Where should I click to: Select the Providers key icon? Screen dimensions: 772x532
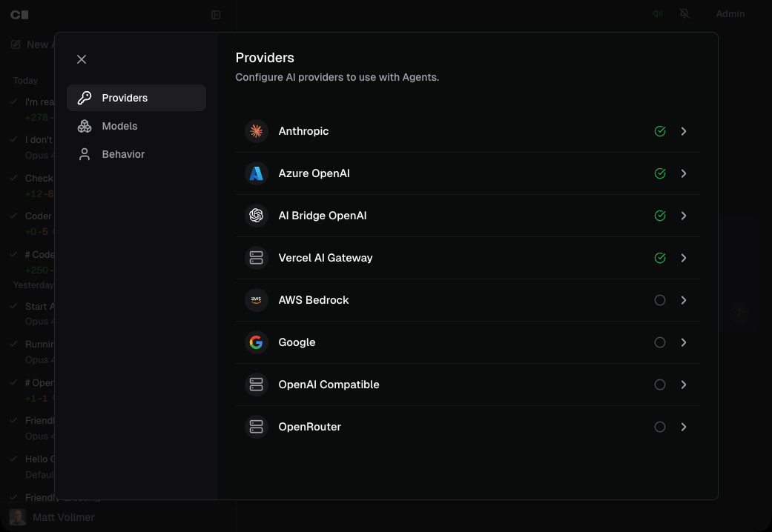pos(85,98)
